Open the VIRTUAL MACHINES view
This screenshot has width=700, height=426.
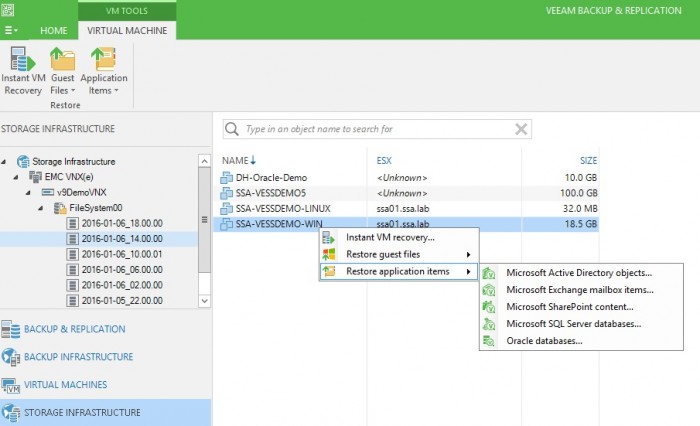66,384
